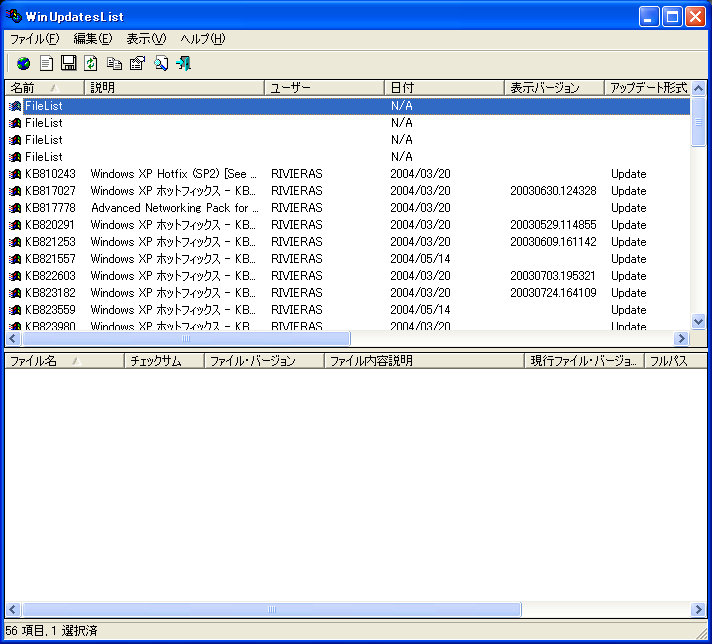Click the ユーザー column header
This screenshot has width=712, height=644.
324,88
